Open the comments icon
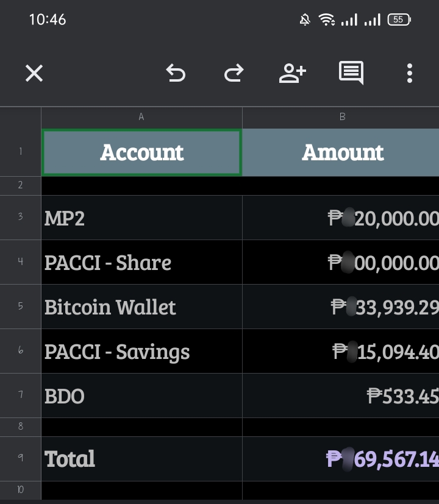Image resolution: width=439 pixels, height=504 pixels. pyautogui.click(x=351, y=73)
